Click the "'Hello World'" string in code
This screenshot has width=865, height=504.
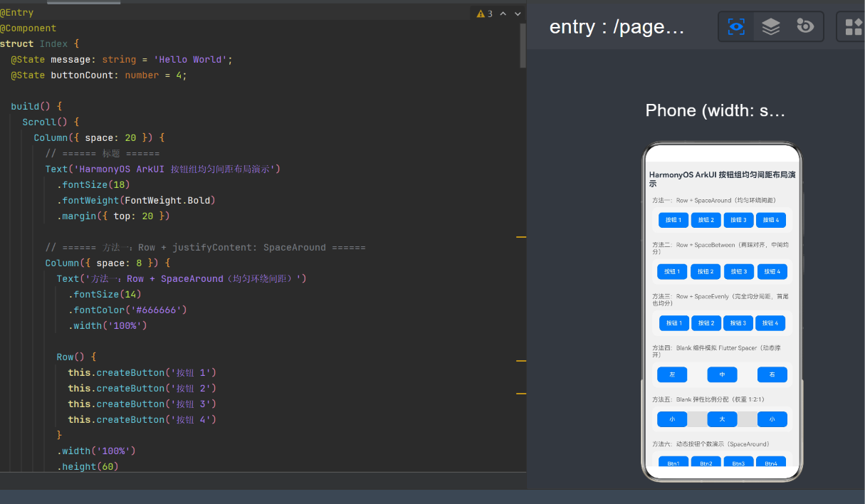point(190,59)
